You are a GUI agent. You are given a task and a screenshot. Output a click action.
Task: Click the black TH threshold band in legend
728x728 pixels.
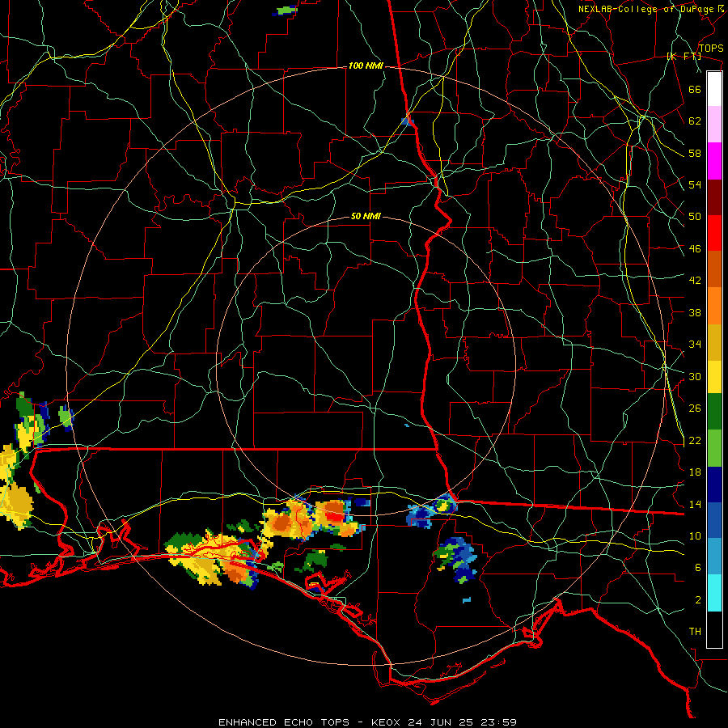(714, 629)
